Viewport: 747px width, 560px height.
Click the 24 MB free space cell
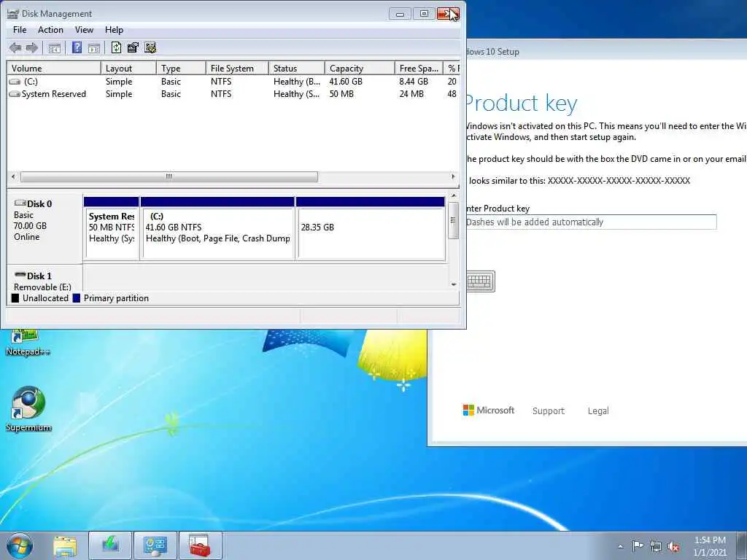tap(411, 94)
